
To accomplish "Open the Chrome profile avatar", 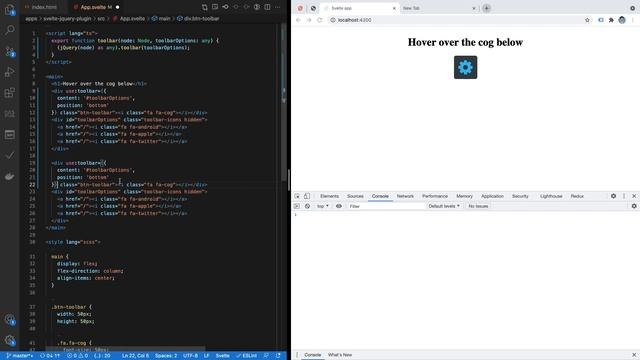I will (x=622, y=20).
